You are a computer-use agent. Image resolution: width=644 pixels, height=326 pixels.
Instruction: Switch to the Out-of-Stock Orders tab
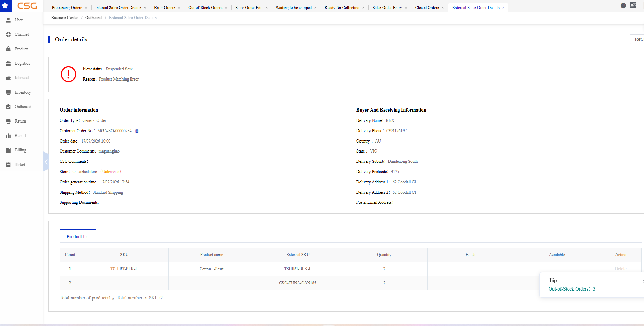(205, 8)
